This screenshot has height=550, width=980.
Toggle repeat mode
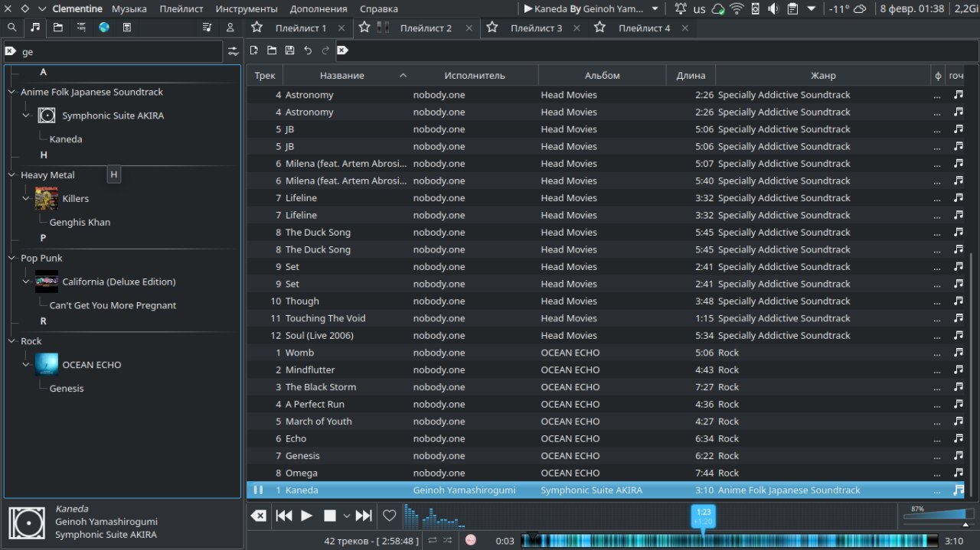433,540
